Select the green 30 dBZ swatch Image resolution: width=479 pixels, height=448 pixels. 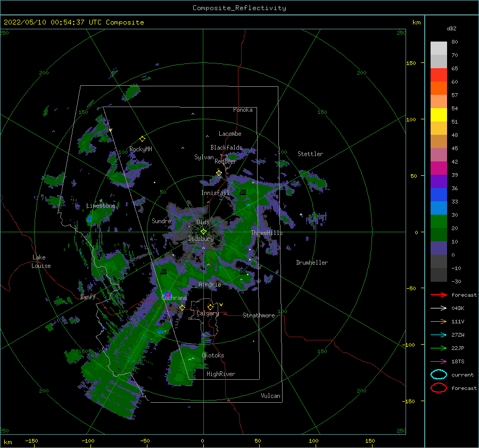pyautogui.click(x=439, y=221)
